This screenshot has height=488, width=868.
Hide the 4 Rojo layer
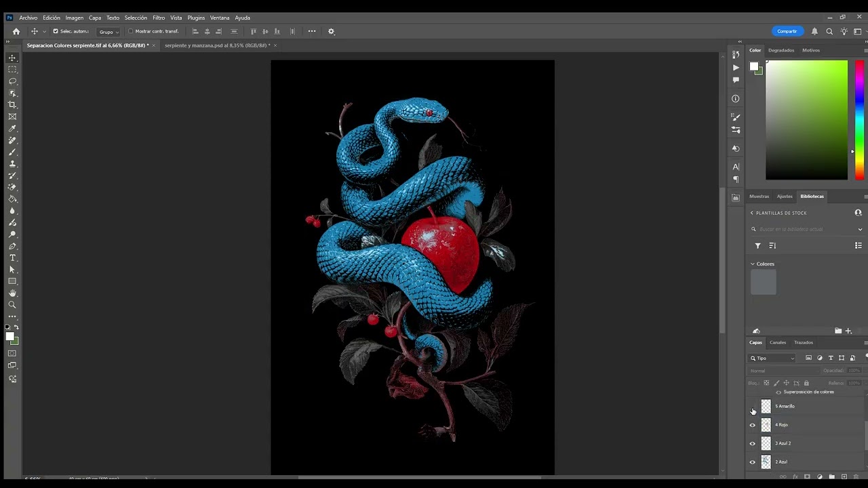(x=752, y=425)
